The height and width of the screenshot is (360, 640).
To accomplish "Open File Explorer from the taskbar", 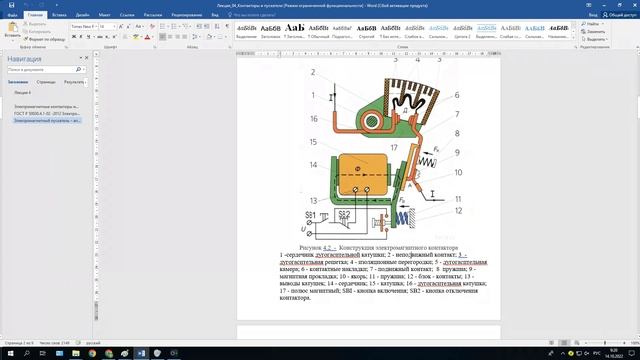I will [76, 353].
